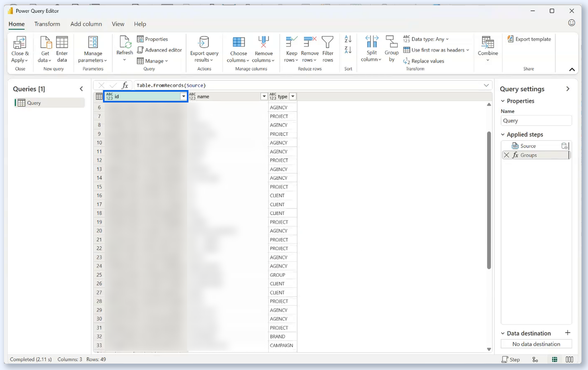Click the Export template button
This screenshot has width=588, height=370.
529,39
